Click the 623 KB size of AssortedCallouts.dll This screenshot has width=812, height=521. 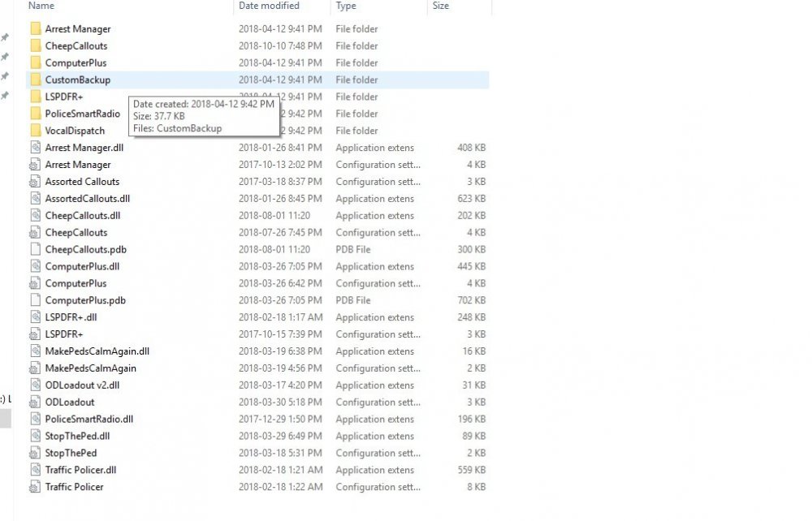[471, 199]
